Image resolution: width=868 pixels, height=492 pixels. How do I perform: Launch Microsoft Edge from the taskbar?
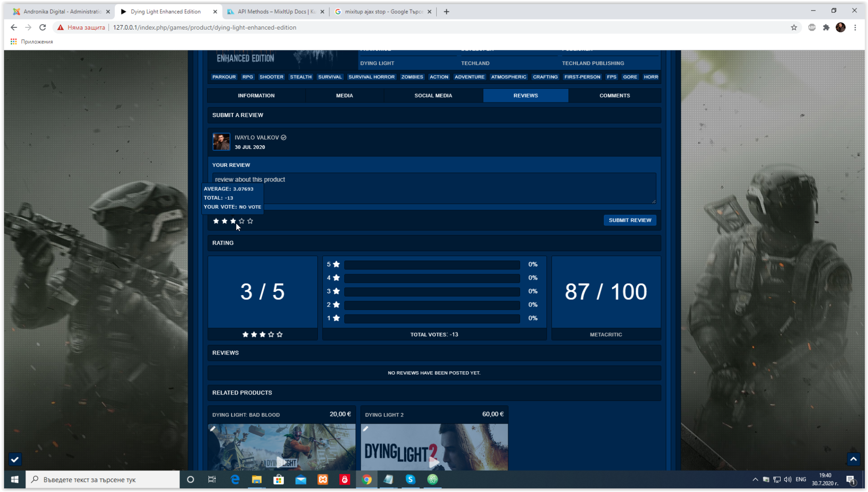[235, 479]
